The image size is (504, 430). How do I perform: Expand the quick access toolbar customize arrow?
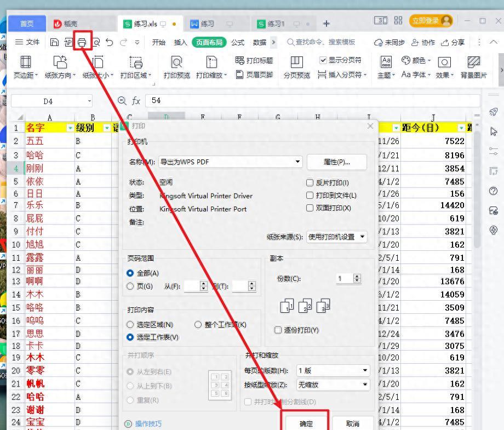click(138, 42)
